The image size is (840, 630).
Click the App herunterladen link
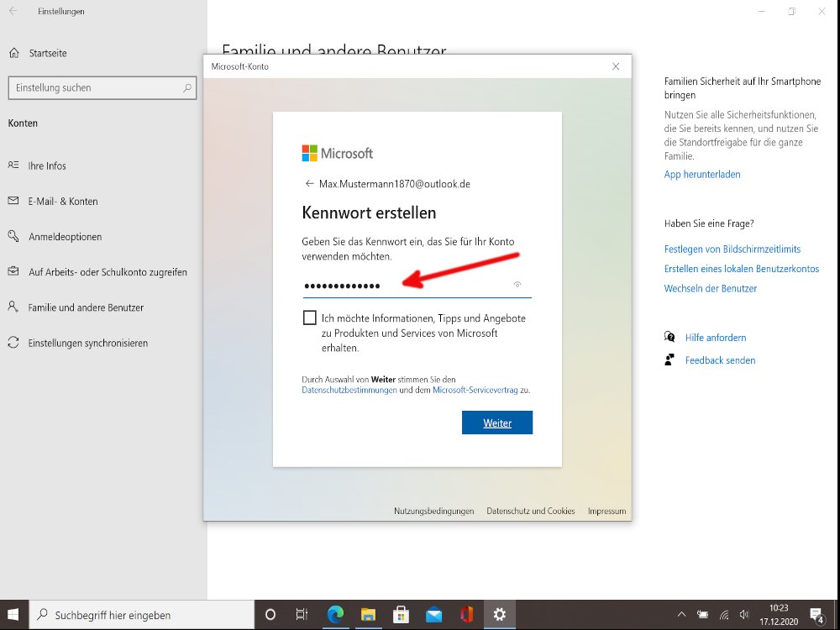click(x=702, y=175)
